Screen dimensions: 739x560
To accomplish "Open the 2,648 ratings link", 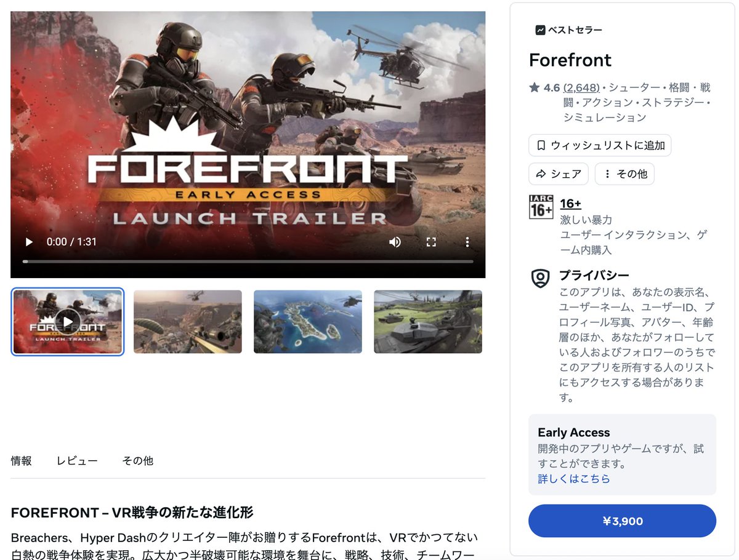I will pos(581,88).
